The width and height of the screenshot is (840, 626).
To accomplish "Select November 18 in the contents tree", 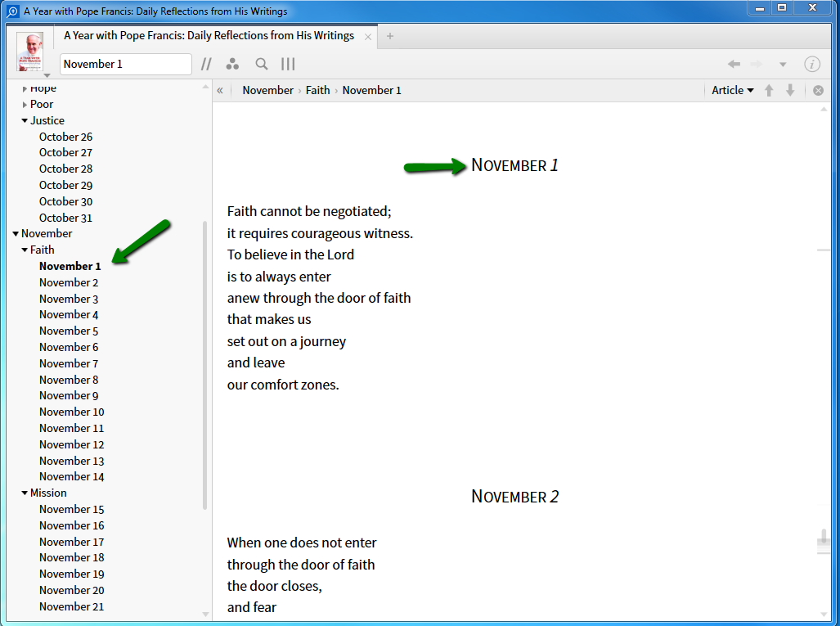I will click(x=71, y=558).
